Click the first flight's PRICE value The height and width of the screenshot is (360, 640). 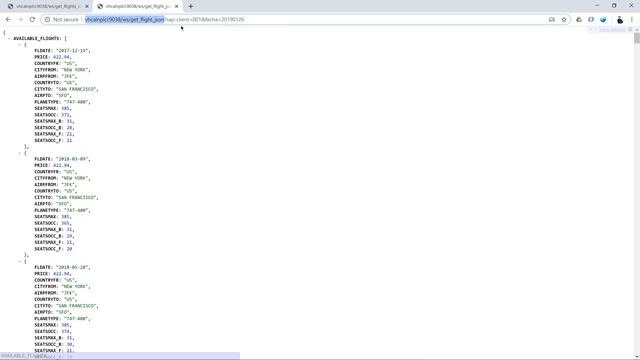coord(61,57)
